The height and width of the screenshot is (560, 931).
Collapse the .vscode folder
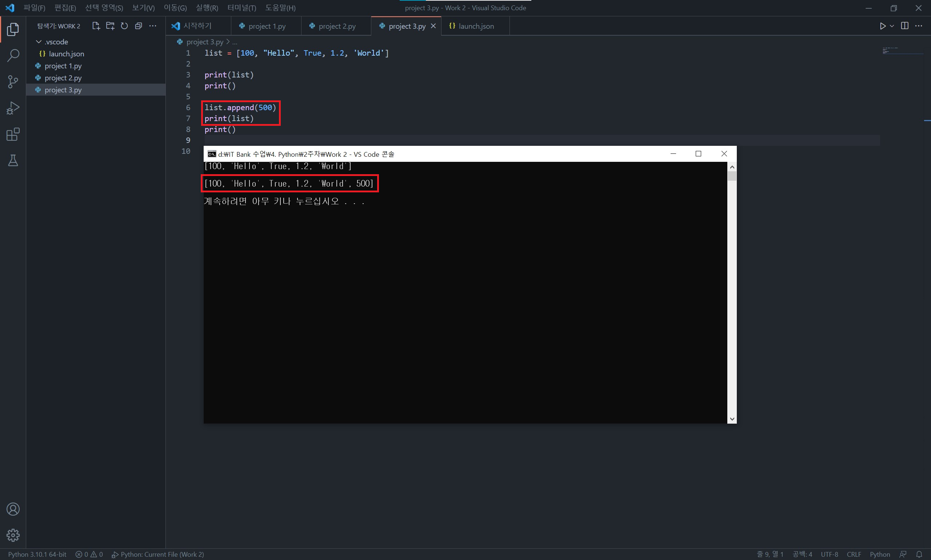point(39,42)
